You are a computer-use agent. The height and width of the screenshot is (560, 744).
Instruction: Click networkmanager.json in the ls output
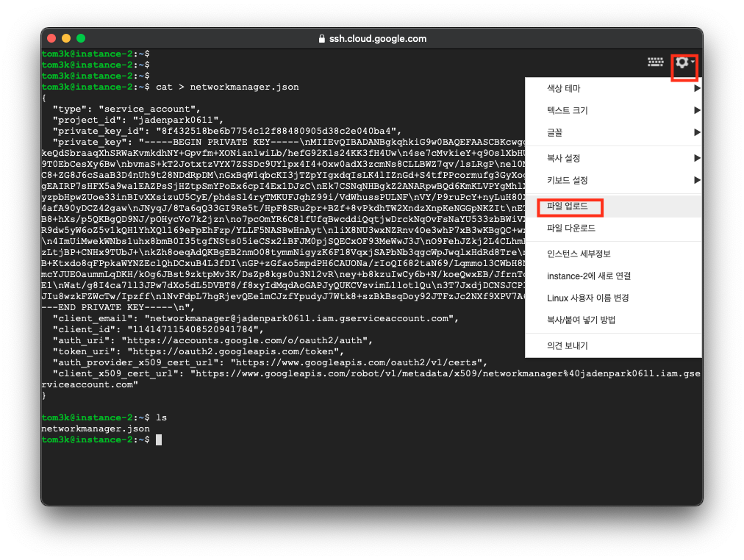coord(96,428)
